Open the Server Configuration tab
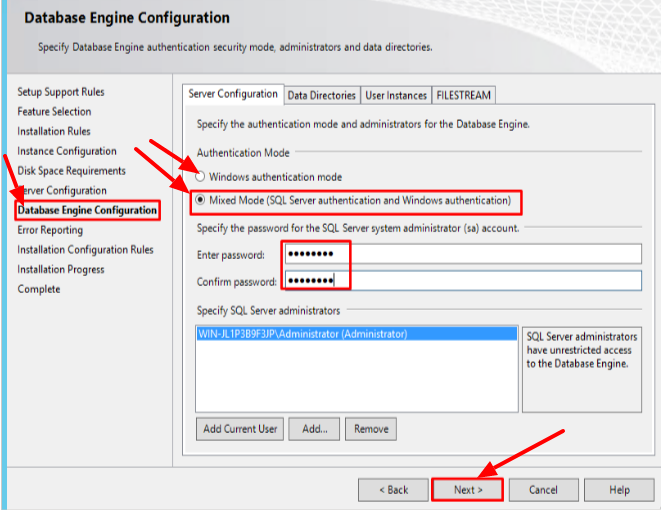Viewport: 665px width, 510px height. pyautogui.click(x=233, y=94)
